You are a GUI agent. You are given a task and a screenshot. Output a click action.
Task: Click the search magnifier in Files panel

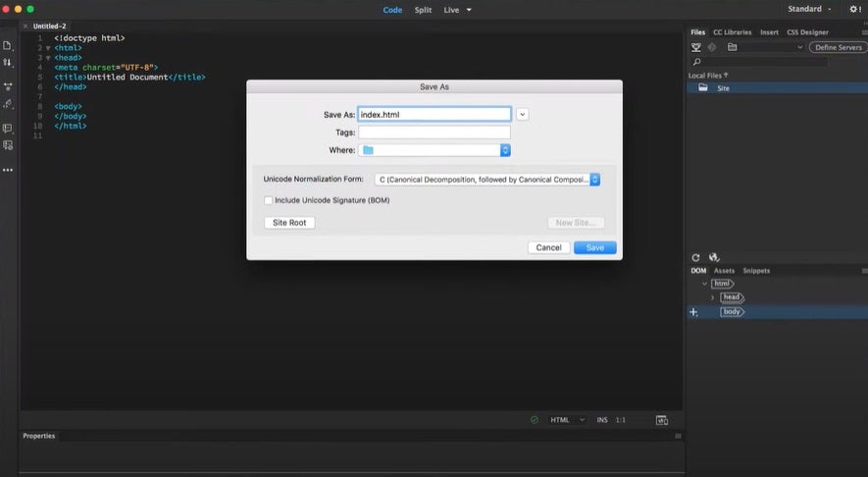click(697, 62)
